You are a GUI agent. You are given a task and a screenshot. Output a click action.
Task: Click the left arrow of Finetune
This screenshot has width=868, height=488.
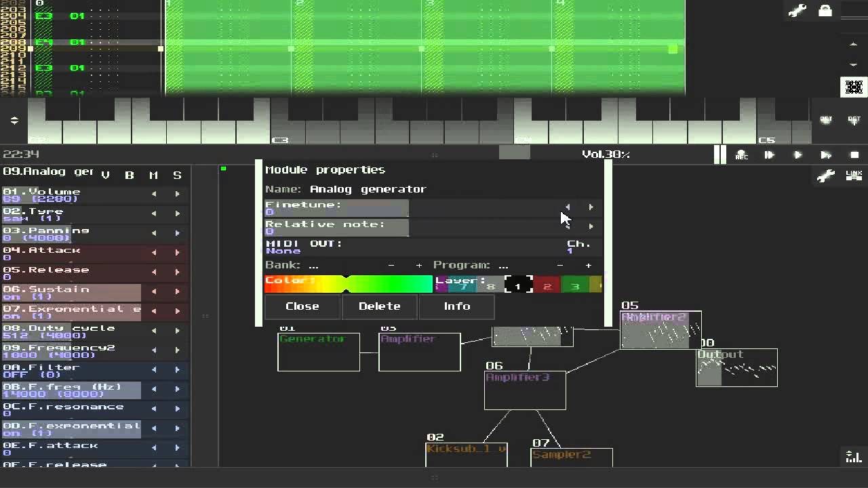click(568, 207)
